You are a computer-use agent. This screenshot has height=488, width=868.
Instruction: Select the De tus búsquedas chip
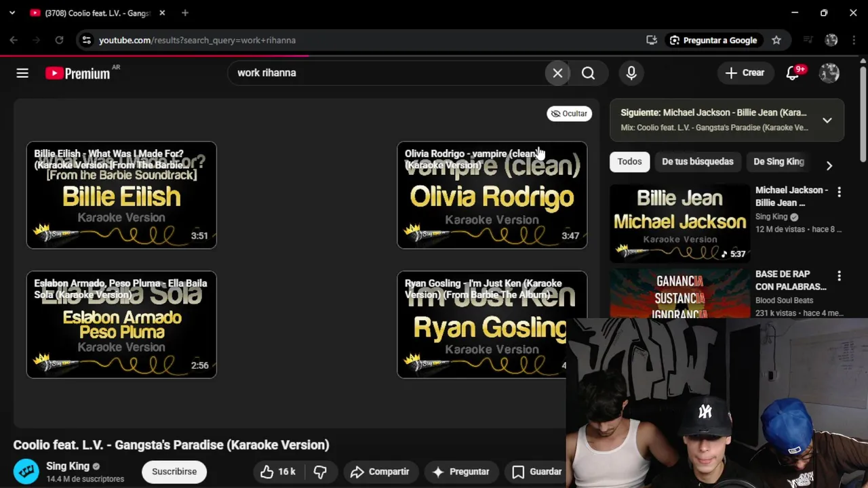click(x=697, y=161)
